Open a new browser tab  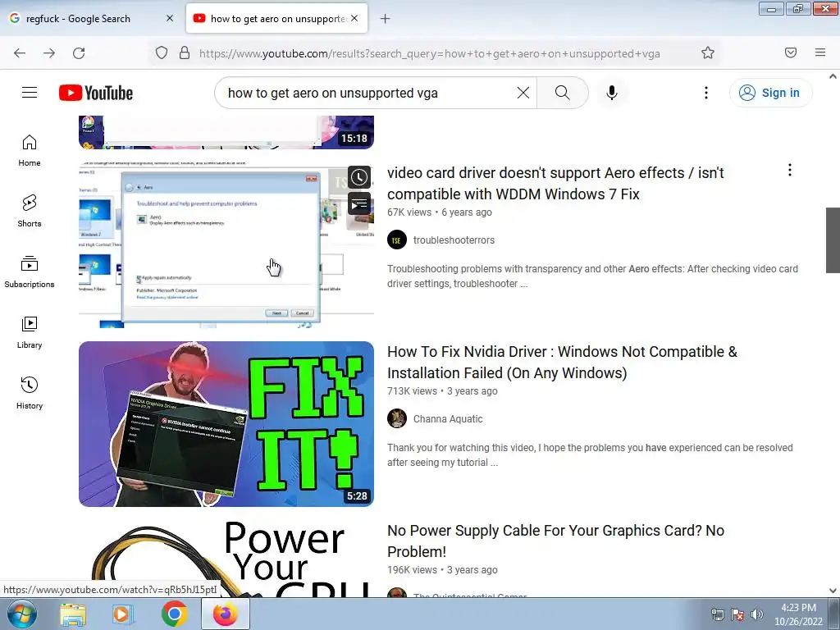click(x=386, y=19)
